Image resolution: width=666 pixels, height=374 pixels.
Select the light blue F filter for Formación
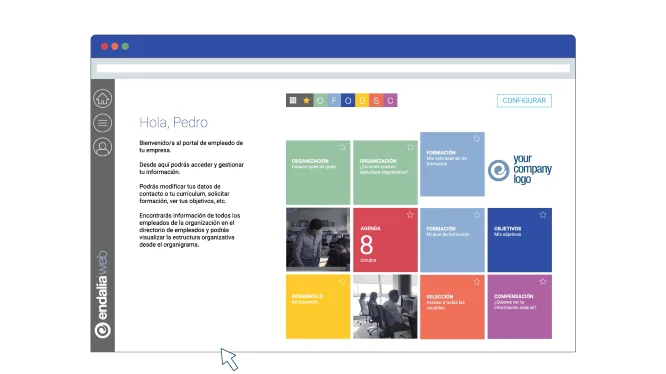point(334,100)
